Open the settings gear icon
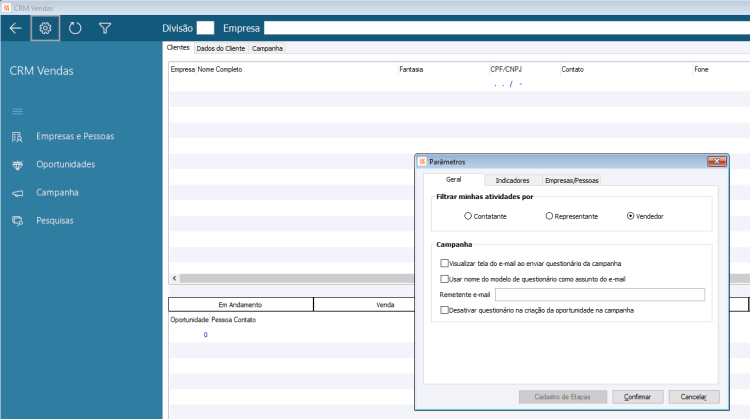Image resolution: width=750 pixels, height=419 pixels. pos(45,28)
